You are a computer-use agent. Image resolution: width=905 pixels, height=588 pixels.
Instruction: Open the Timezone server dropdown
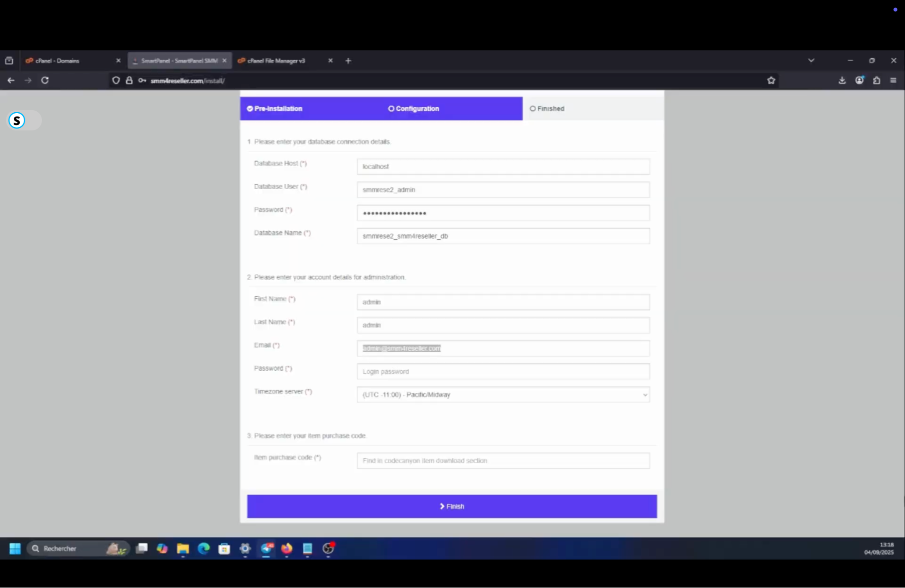click(503, 395)
